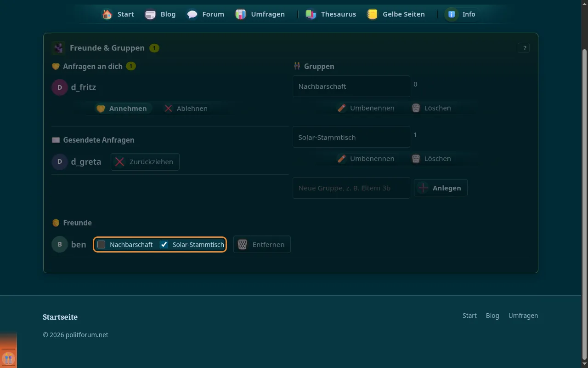Click Anlegen to create the group
This screenshot has width=588, height=368.
click(441, 188)
